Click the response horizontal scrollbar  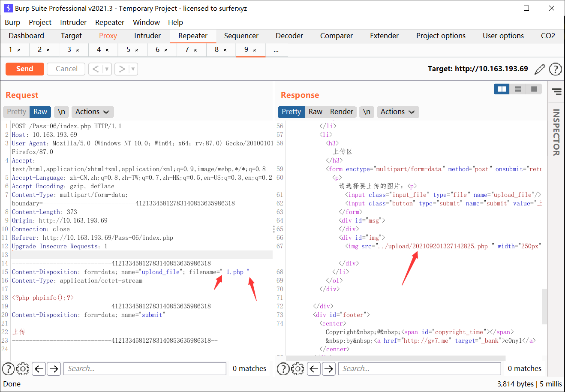click(x=396, y=358)
